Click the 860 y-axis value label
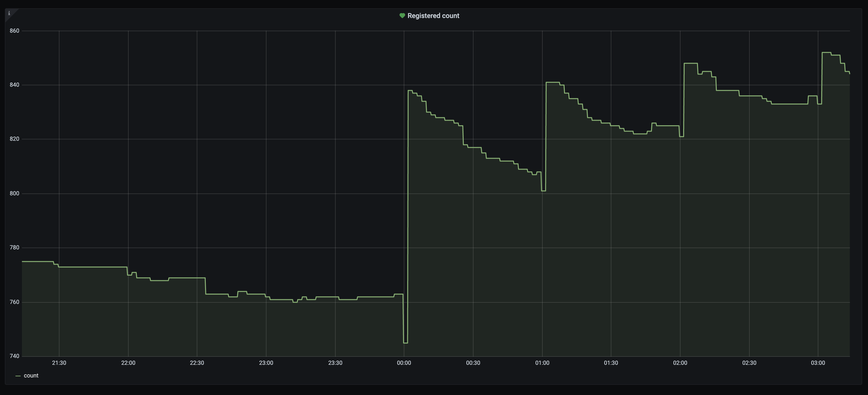868x395 pixels. 14,31
